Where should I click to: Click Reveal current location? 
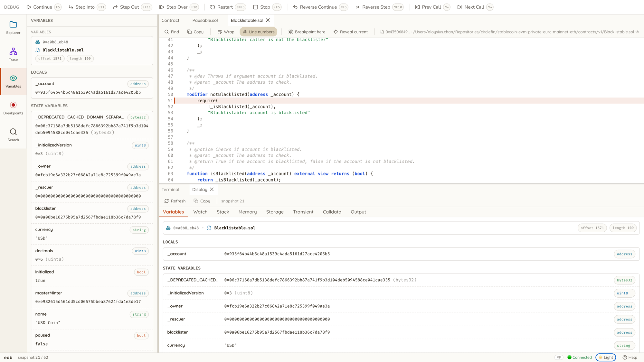tap(351, 32)
